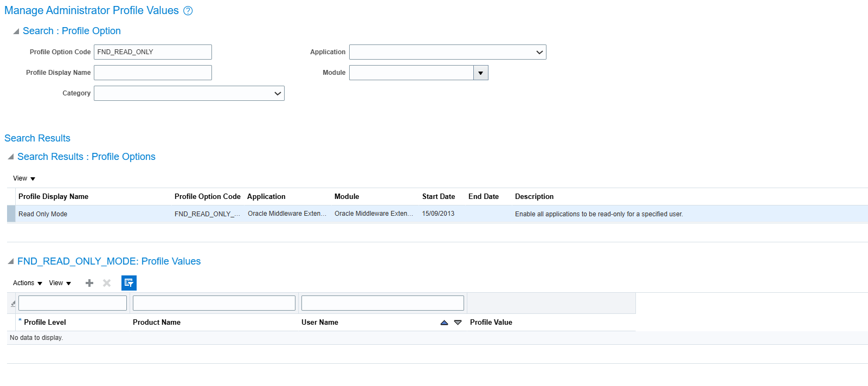Open the help icon beside the page title
The image size is (868, 386).
(188, 11)
